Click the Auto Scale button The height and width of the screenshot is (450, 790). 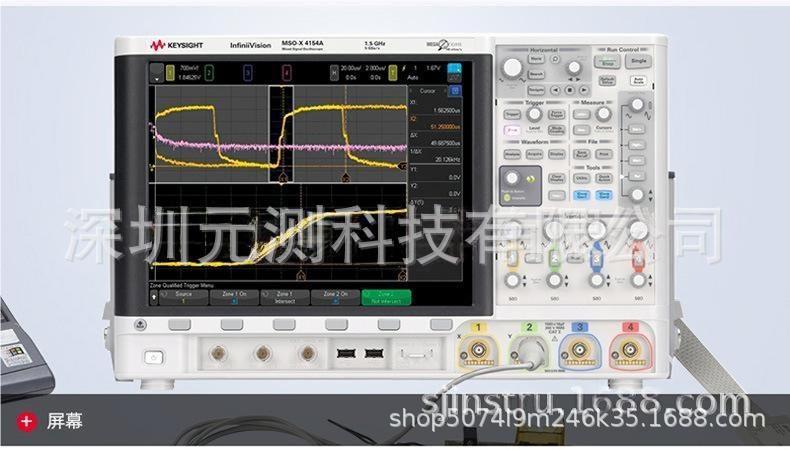click(638, 81)
